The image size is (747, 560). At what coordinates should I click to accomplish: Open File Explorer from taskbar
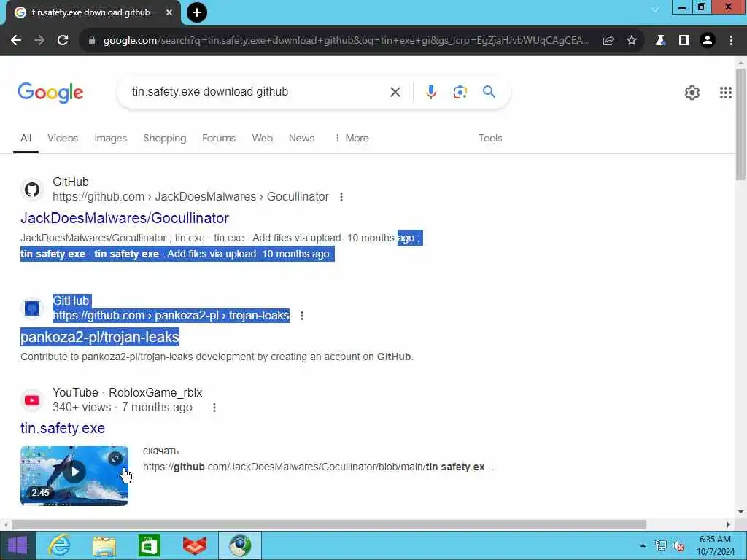tap(104, 545)
